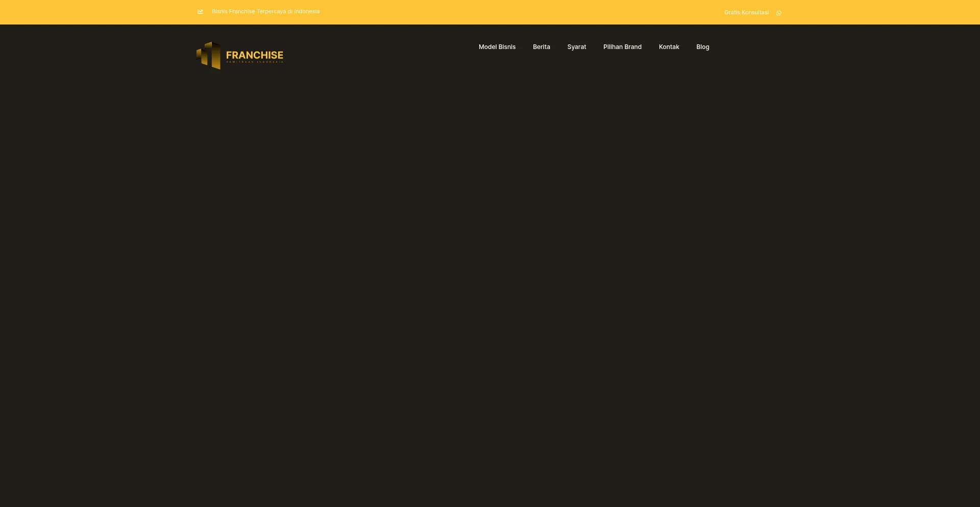Visit the Blog section
Screen dimensions: 980x507
coord(702,47)
